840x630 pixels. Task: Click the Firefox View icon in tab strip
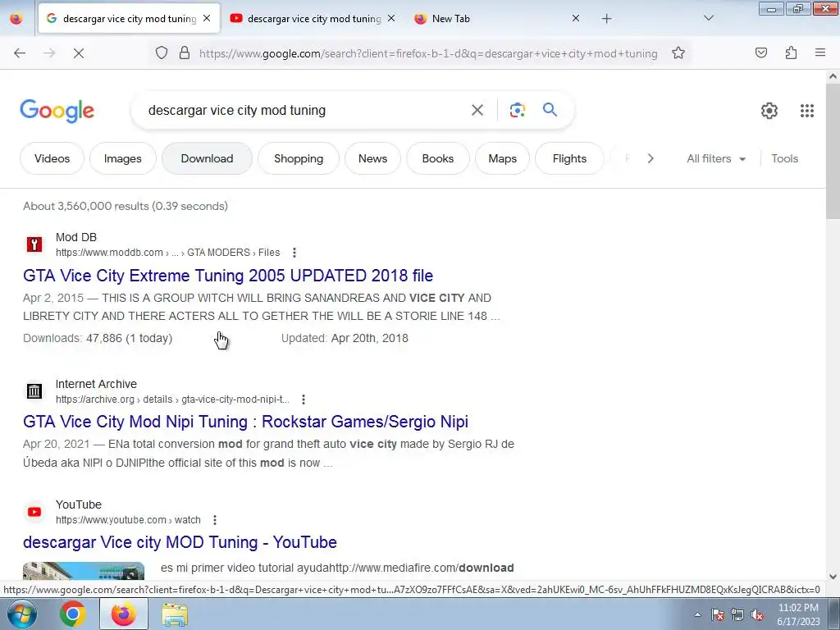16,19
